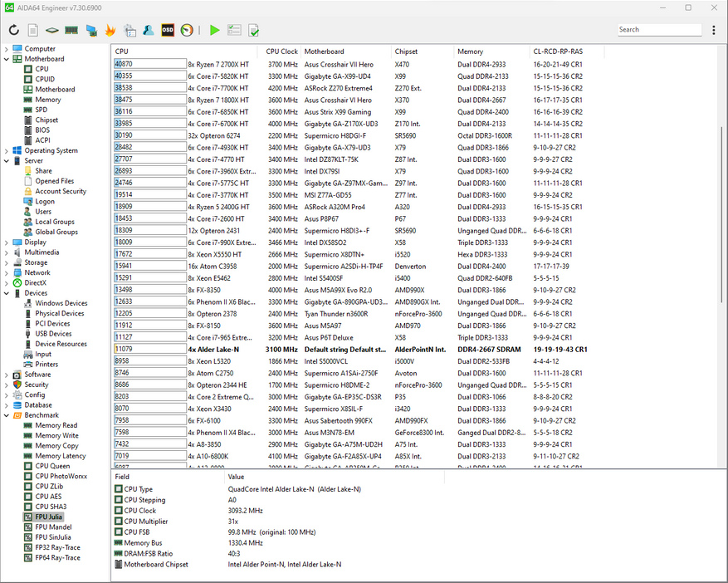Click score bar 18909 for Ryzen 5 2400G
The height and width of the screenshot is (583, 728).
pyautogui.click(x=150, y=207)
